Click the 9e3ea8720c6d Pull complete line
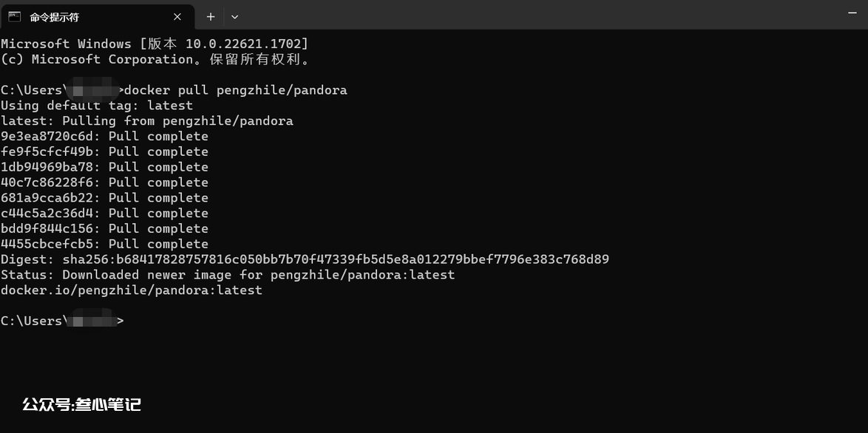Image resolution: width=868 pixels, height=433 pixels. point(104,137)
